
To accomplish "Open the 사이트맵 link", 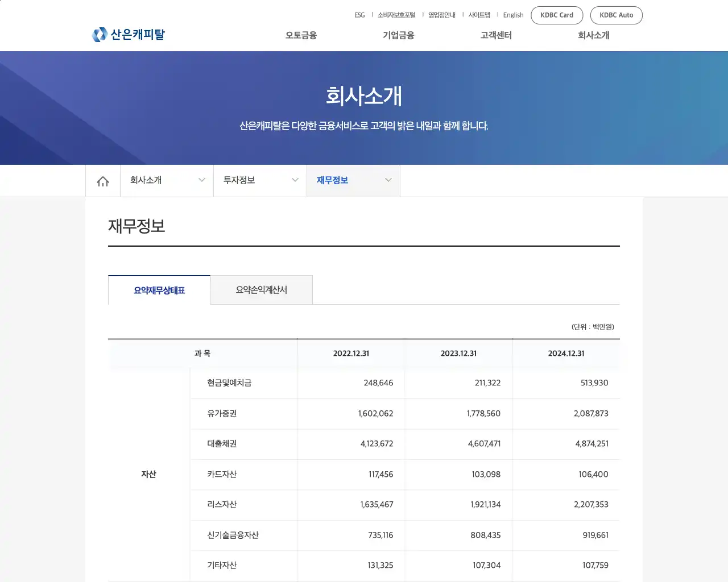I will [x=478, y=15].
